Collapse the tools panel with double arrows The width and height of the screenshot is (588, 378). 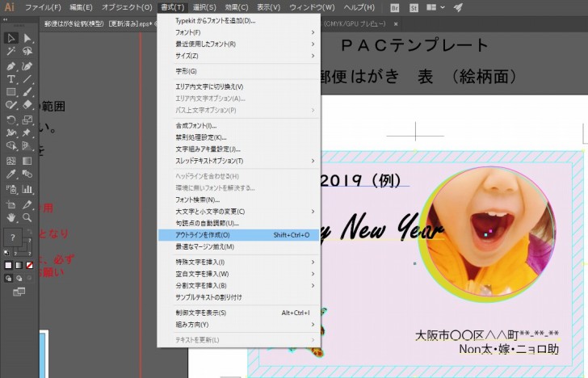[x=5, y=19]
